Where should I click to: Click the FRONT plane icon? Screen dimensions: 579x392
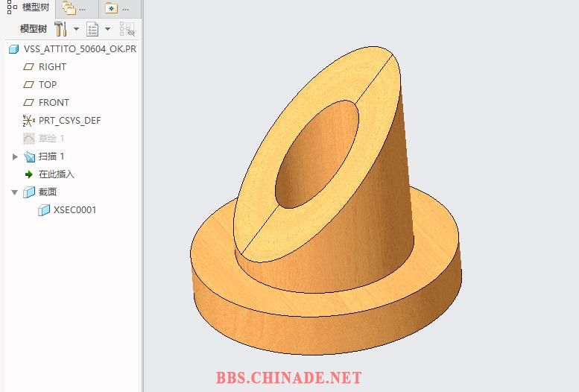[x=28, y=102]
